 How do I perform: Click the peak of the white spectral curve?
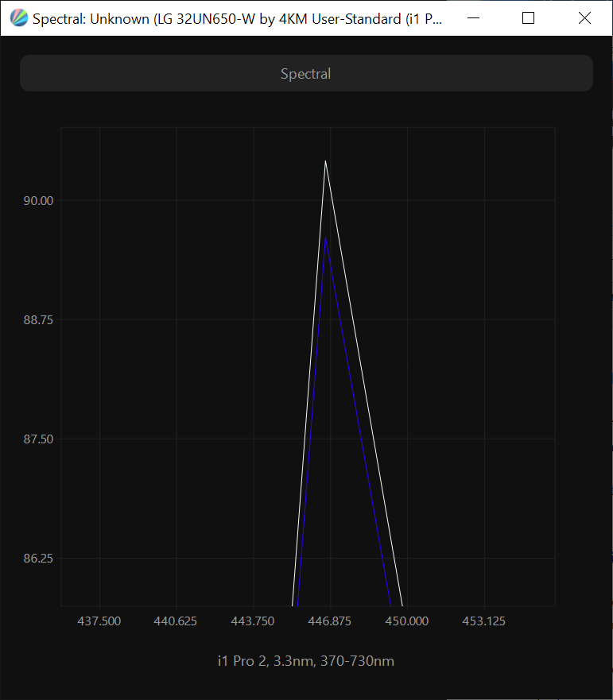point(325,161)
